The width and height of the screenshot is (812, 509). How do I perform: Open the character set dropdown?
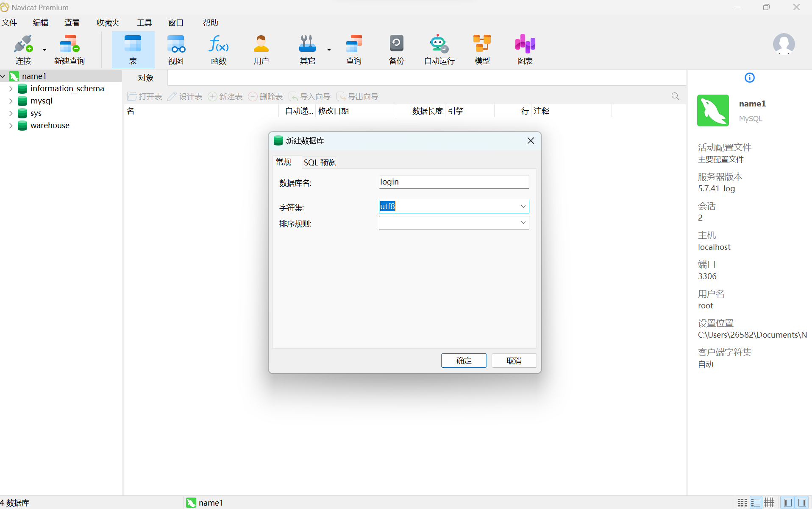523,207
